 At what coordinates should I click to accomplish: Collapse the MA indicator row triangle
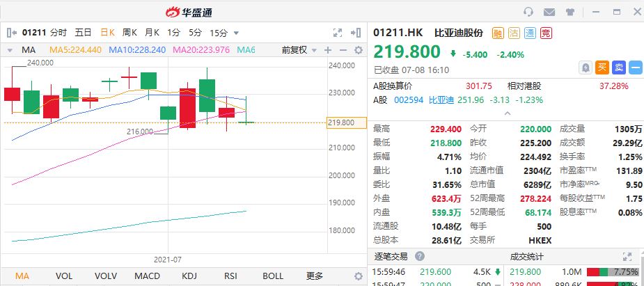point(10,51)
